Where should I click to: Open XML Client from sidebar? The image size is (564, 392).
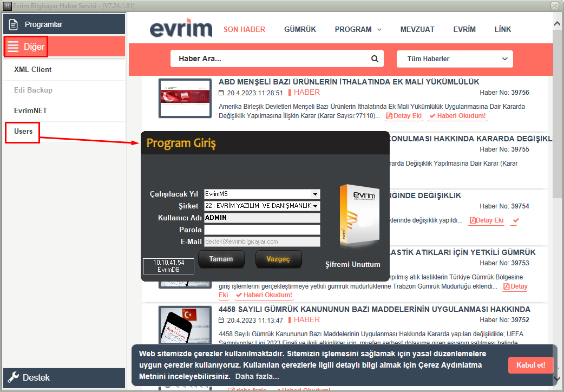click(64, 69)
